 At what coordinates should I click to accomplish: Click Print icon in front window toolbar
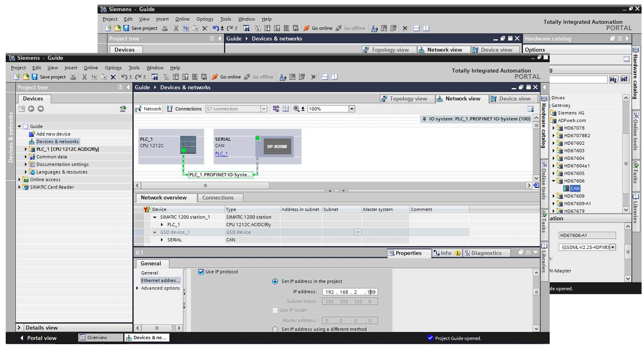(x=73, y=77)
